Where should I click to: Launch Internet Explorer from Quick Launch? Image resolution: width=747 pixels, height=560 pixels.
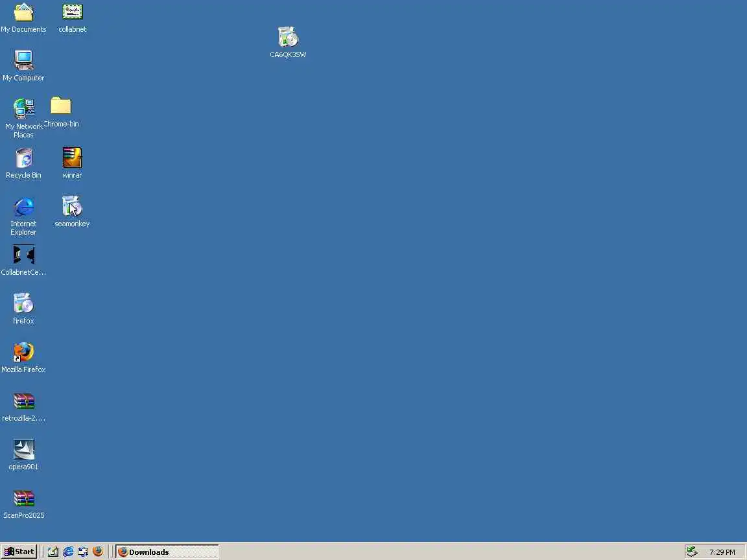(68, 552)
